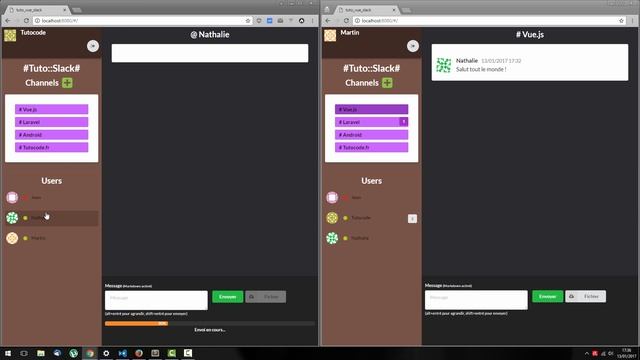Click Nathalie's avatar in the Vue.js message
This screenshot has height=360, width=640.
444,65
